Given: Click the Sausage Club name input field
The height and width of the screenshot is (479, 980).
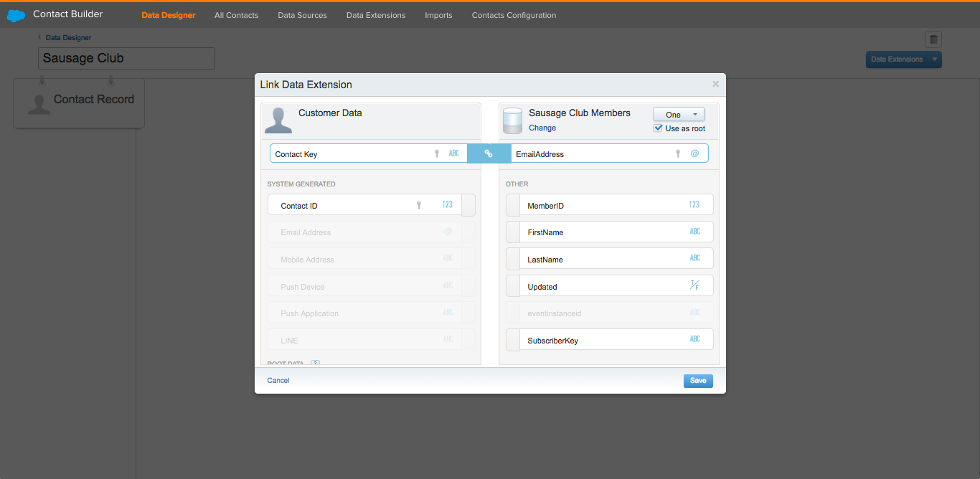Looking at the screenshot, I should pyautogui.click(x=126, y=58).
